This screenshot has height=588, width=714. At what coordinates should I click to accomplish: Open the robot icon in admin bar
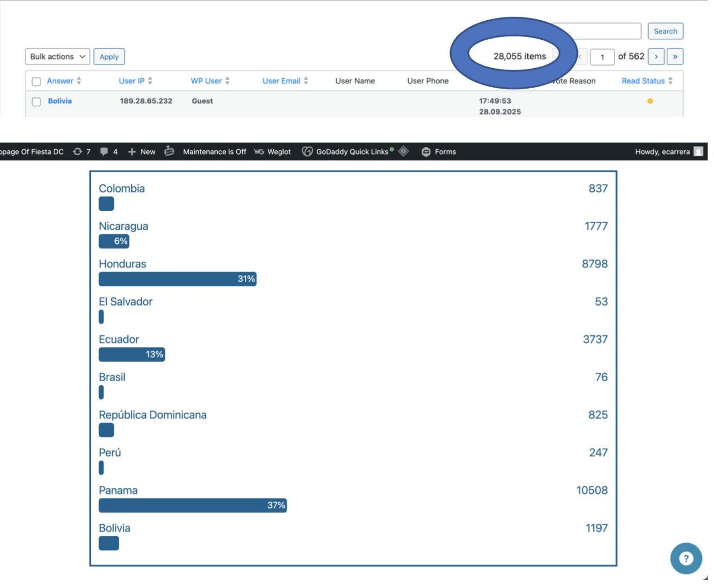pyautogui.click(x=169, y=151)
